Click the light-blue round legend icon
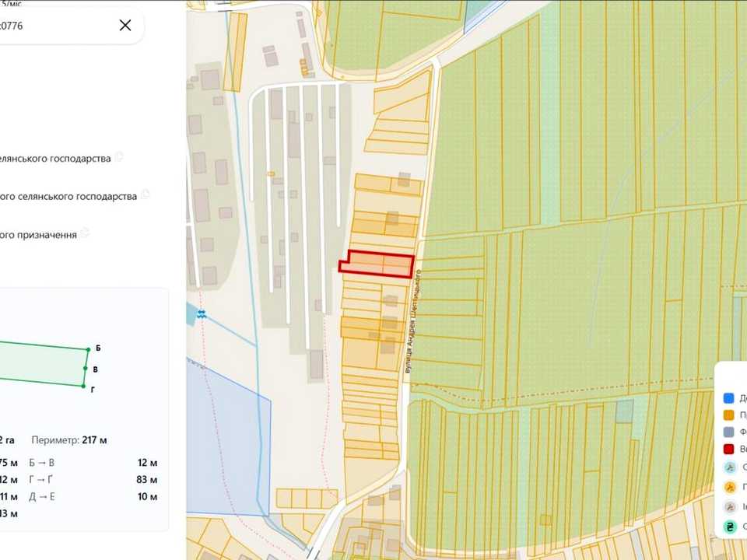 730,467
